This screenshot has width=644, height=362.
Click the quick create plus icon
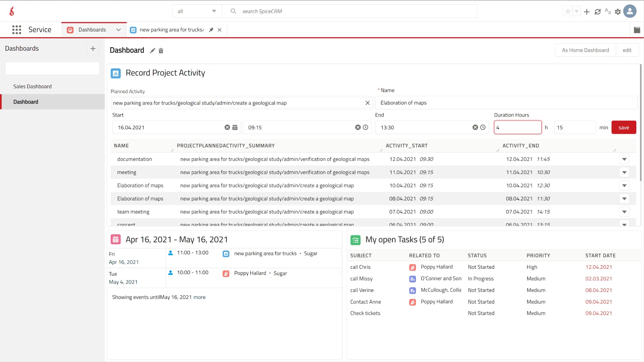pos(587,12)
